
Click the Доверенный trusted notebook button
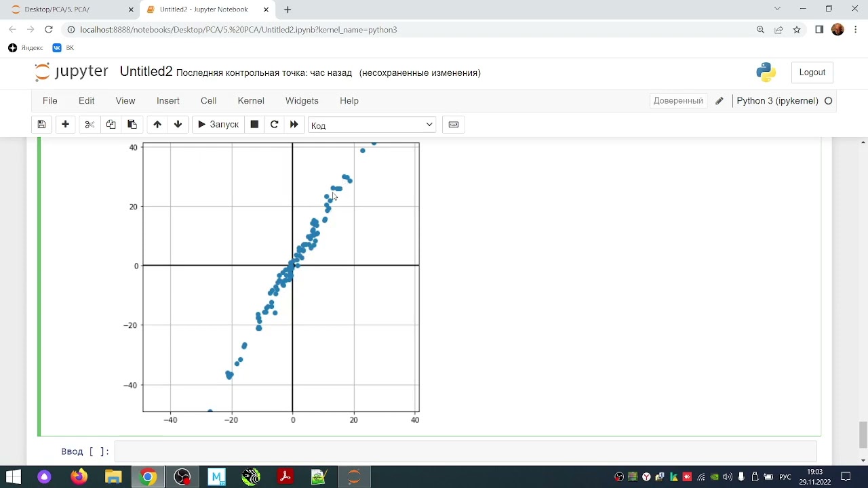pyautogui.click(x=678, y=100)
